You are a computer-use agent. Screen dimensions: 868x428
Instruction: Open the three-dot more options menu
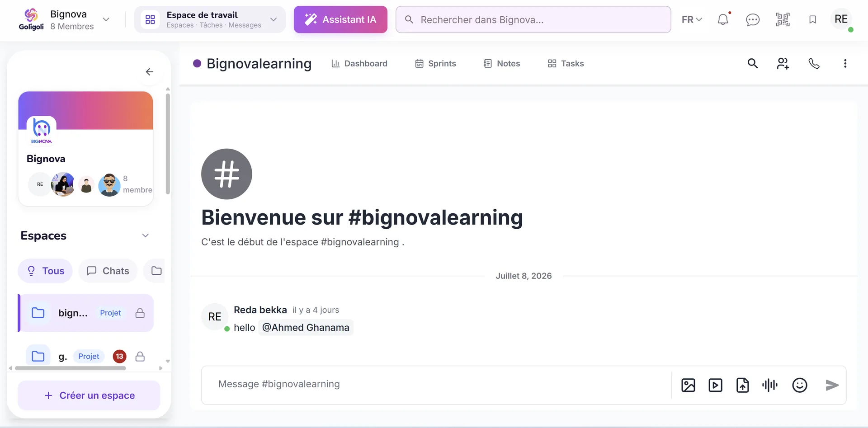click(x=845, y=63)
